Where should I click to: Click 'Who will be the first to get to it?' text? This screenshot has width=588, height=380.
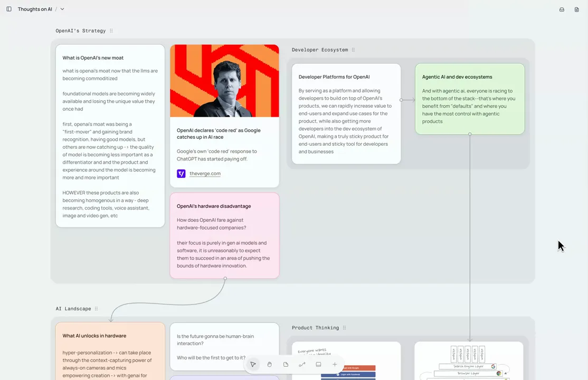coord(211,357)
